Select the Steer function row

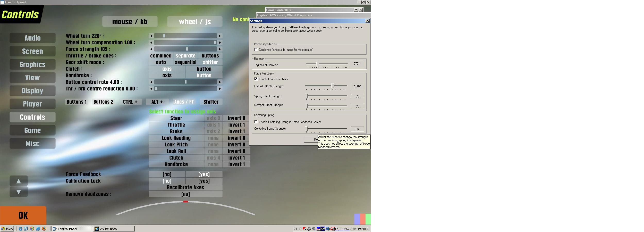(176, 118)
